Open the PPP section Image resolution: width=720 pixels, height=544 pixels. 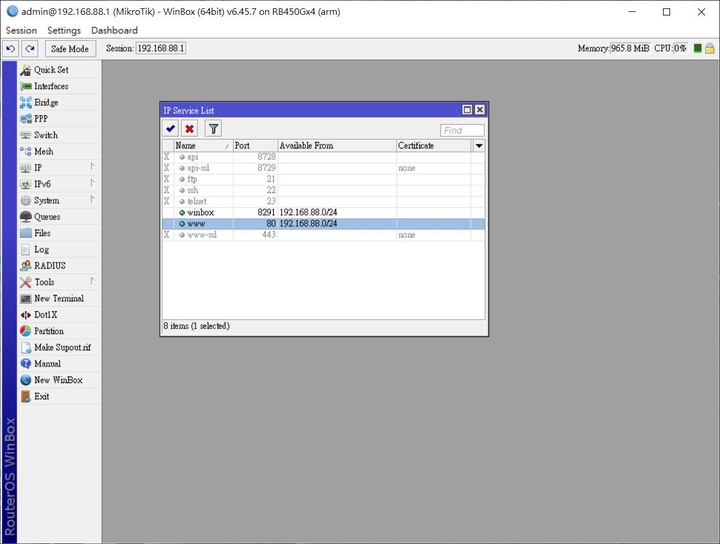(59, 119)
